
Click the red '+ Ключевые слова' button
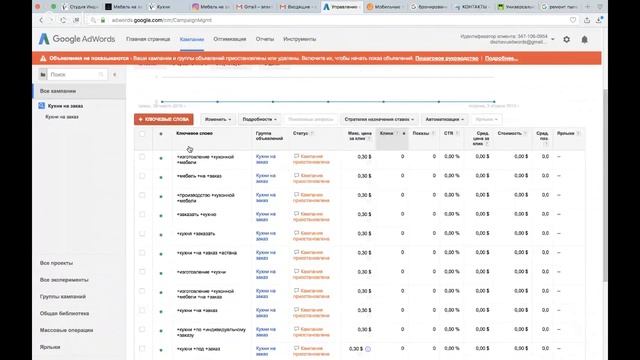pyautogui.click(x=164, y=119)
